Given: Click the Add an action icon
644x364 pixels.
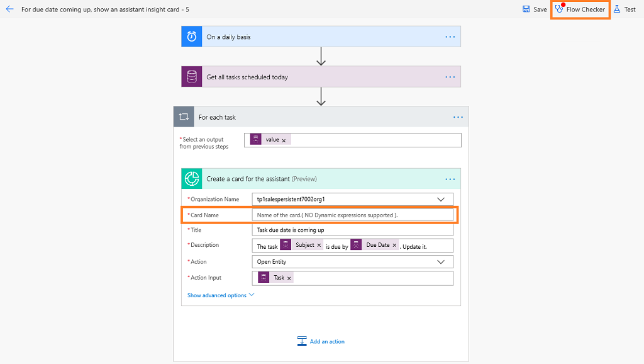Looking at the screenshot, I should click(302, 341).
